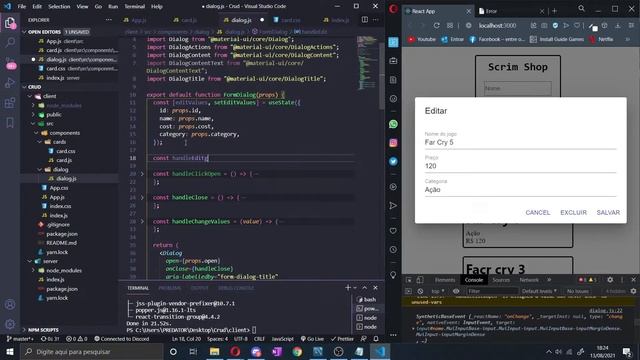The image size is (640, 360).
Task: Click the Nome do jogo field with Far Cry 5
Action: tap(520, 142)
